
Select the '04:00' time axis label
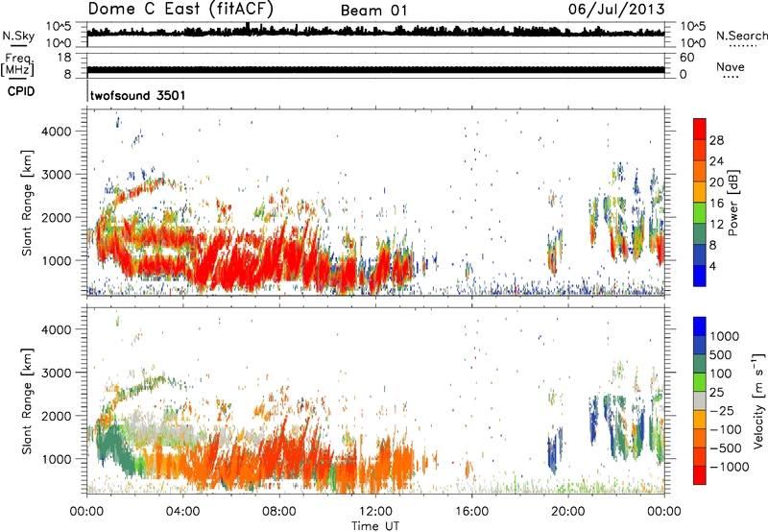point(182,512)
